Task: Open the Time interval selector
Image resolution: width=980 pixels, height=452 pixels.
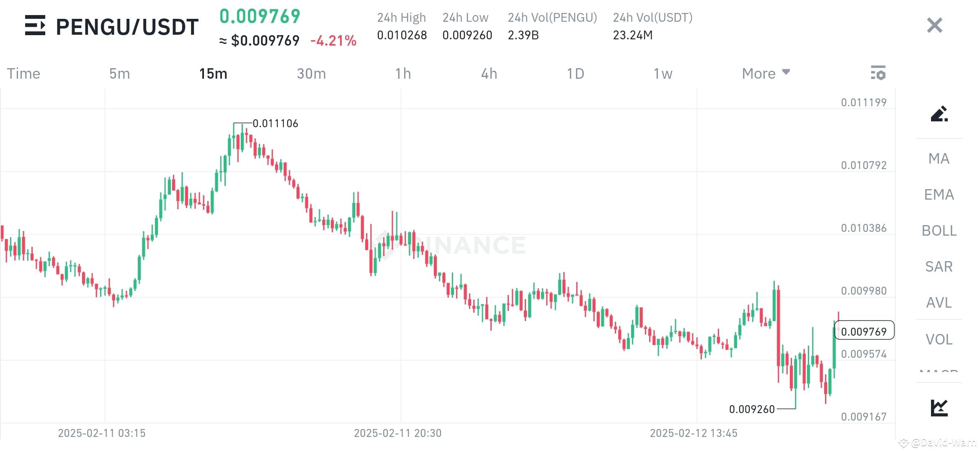Action: pyautogui.click(x=23, y=73)
